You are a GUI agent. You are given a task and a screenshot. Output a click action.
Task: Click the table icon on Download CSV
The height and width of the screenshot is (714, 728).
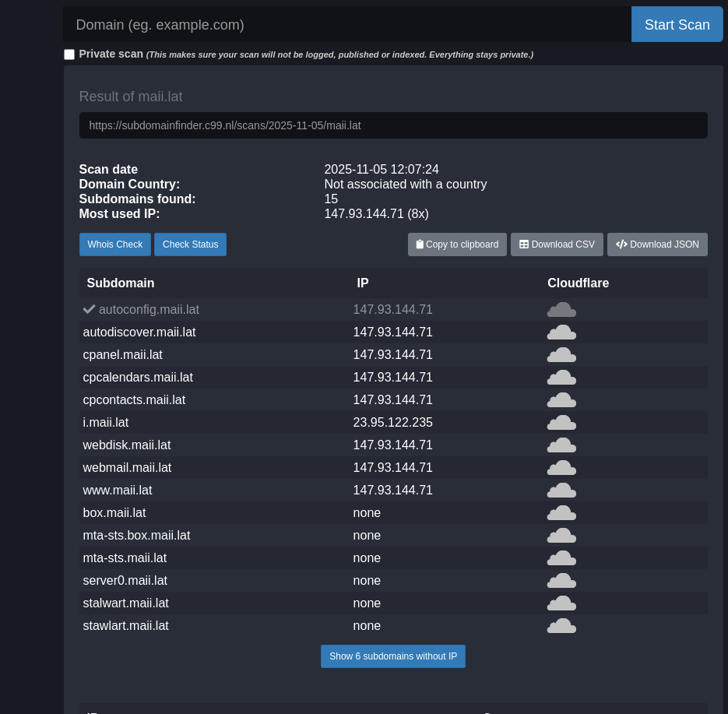click(524, 244)
